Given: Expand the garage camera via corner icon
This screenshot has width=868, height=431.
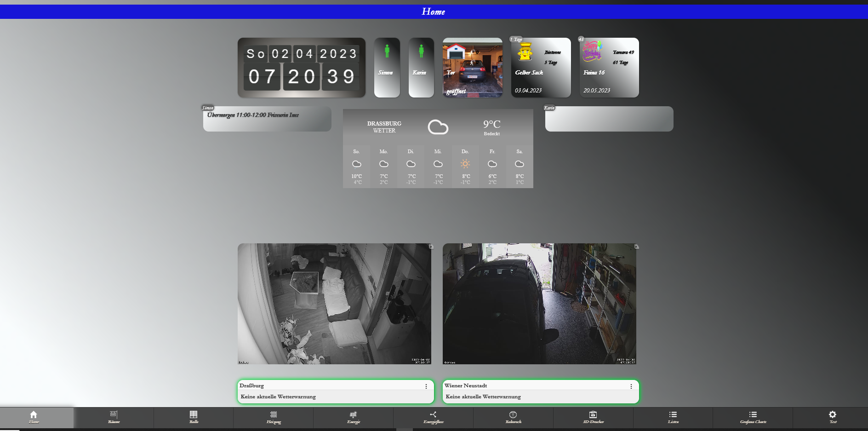Looking at the screenshot, I should 636,247.
